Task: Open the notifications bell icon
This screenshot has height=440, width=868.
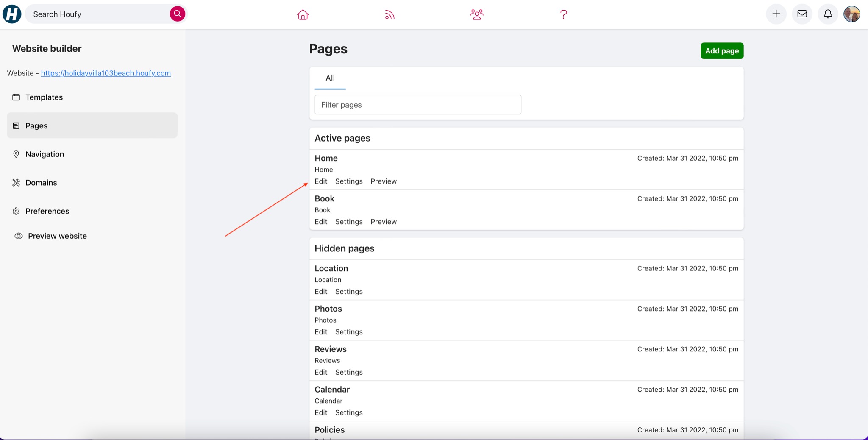Action: tap(828, 14)
